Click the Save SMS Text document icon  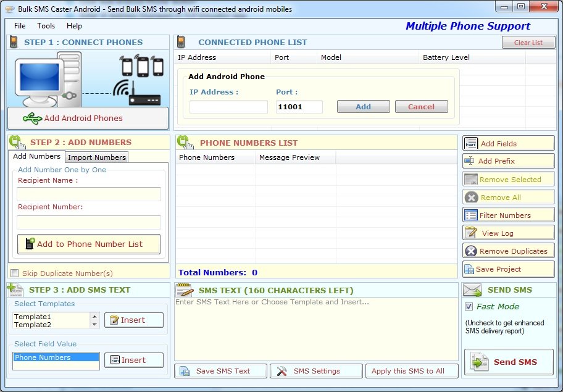[x=185, y=371]
